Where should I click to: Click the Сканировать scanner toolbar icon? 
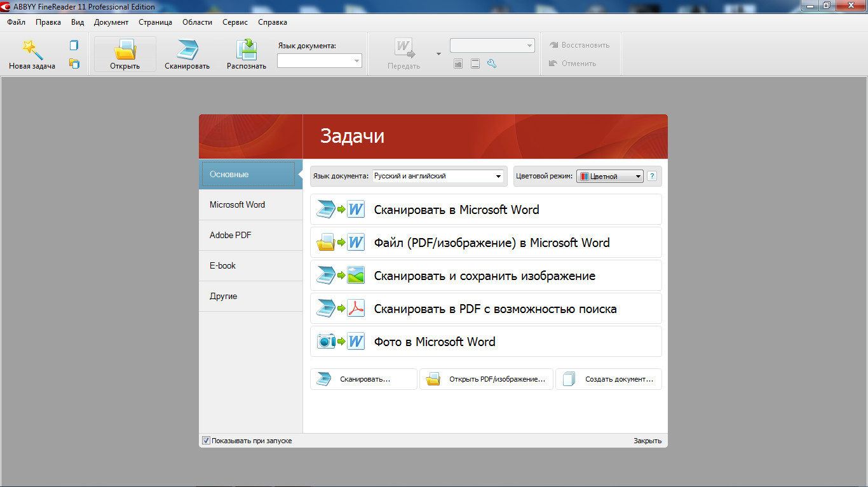(x=187, y=50)
